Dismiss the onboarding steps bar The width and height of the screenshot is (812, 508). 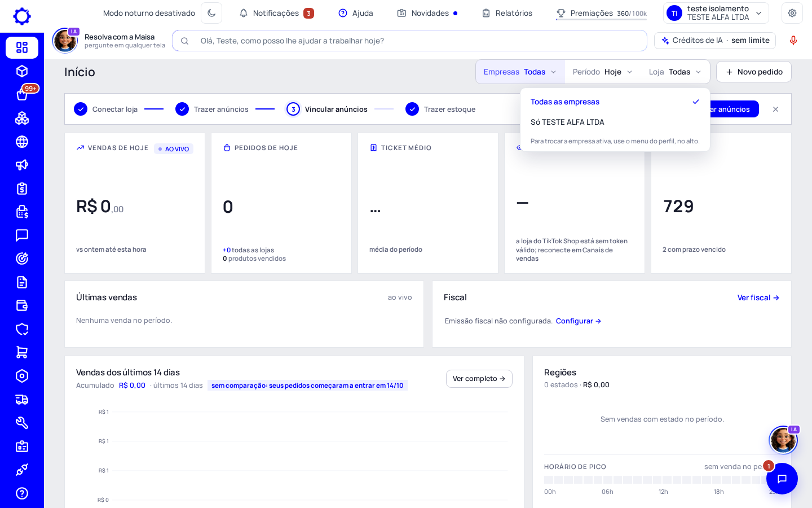[775, 109]
